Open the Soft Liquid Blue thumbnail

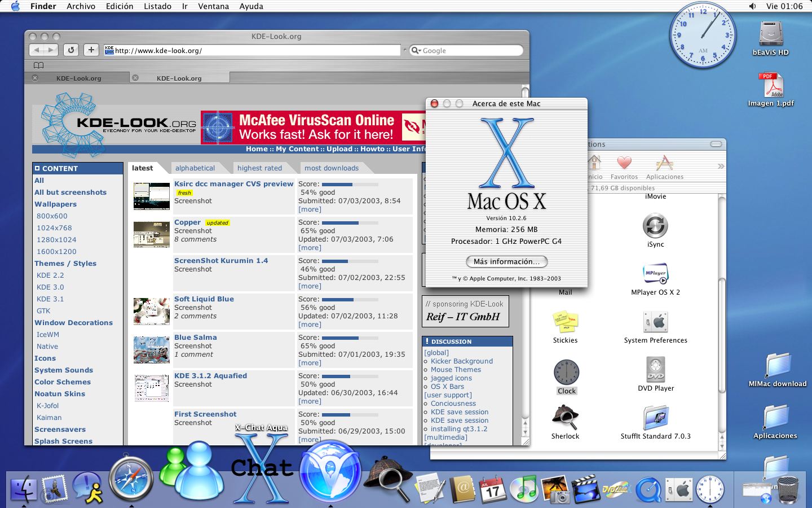tap(152, 312)
